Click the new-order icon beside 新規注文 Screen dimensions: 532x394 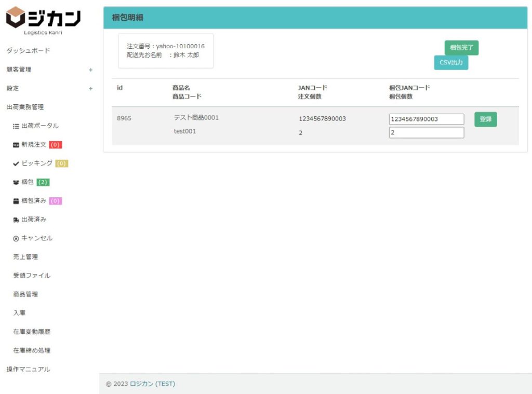16,145
